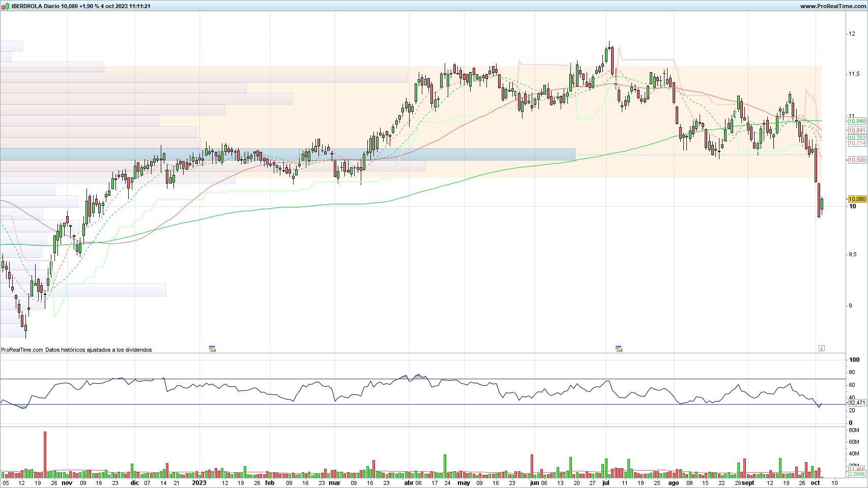This screenshot has height=488, width=868.
Task: Click the red 10,509 price label
Action: pyautogui.click(x=857, y=160)
